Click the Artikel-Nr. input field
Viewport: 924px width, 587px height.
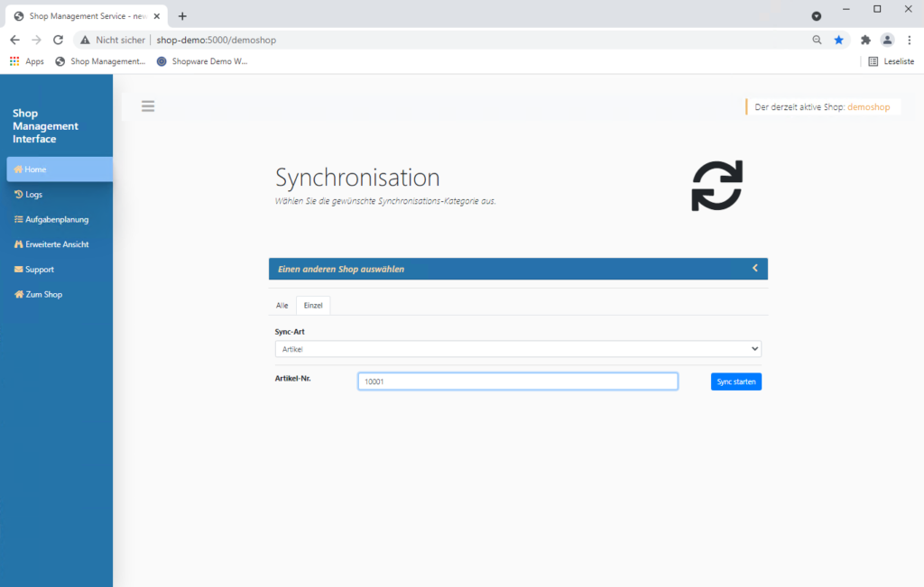click(518, 381)
